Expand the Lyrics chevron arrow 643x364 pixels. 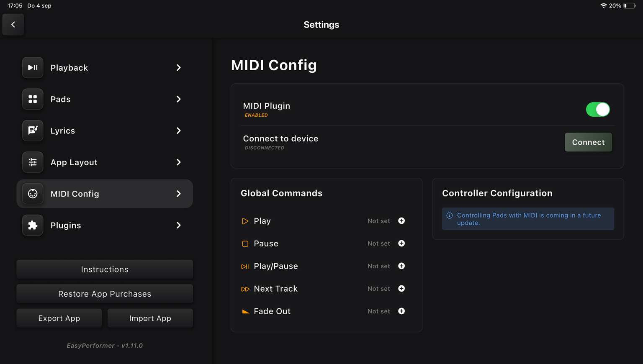tap(179, 131)
